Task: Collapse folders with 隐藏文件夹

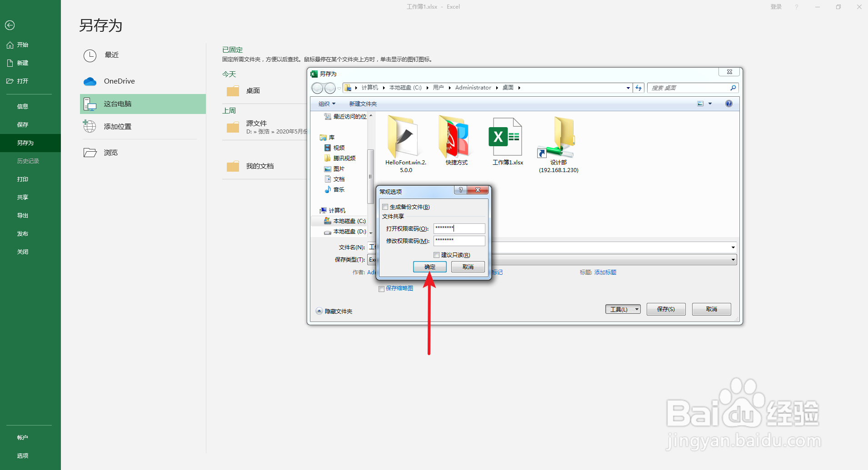Action: 334,312
